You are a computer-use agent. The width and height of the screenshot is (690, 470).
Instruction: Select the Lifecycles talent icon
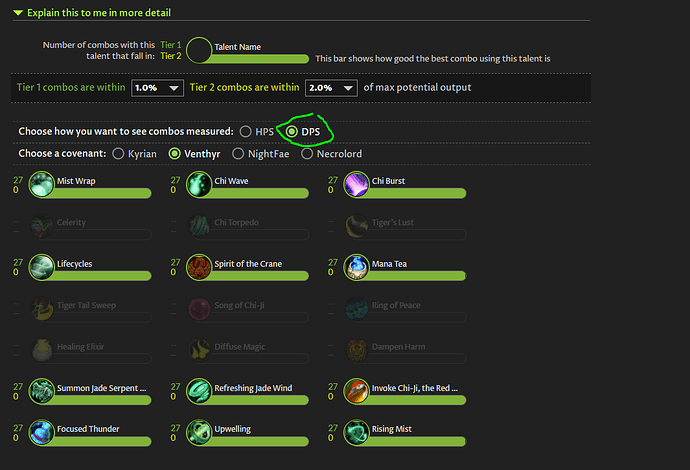(x=41, y=267)
